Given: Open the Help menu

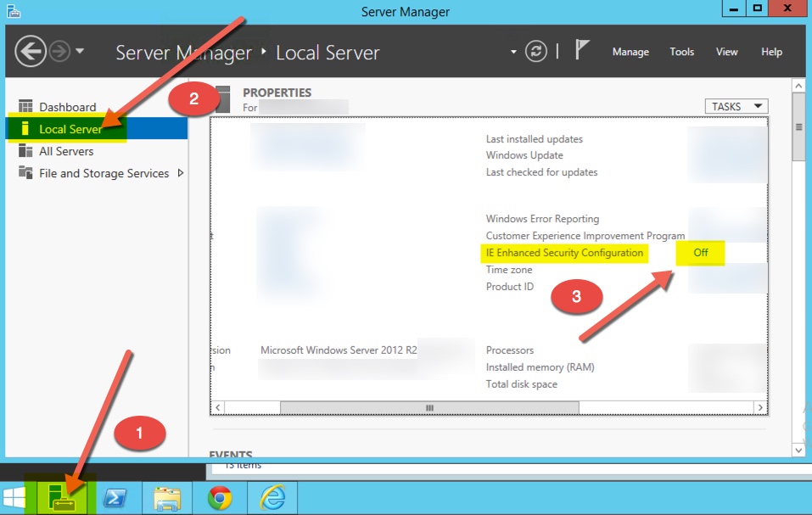Looking at the screenshot, I should coord(771,52).
